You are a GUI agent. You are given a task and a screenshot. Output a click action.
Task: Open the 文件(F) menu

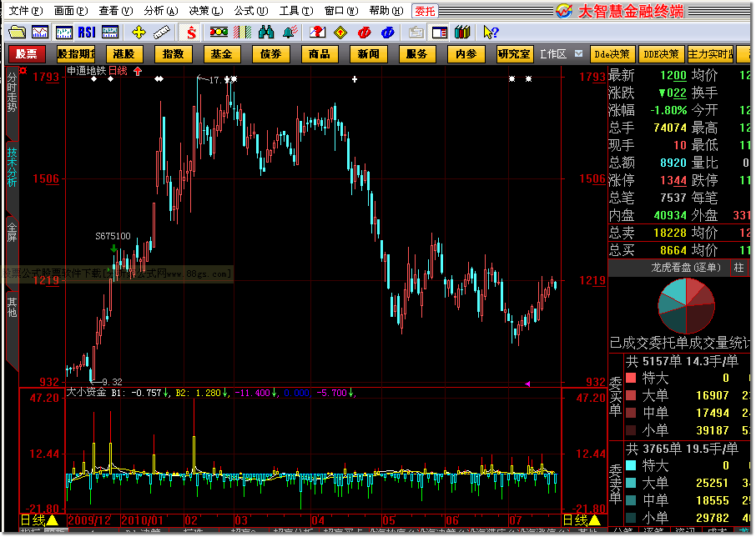point(26,11)
